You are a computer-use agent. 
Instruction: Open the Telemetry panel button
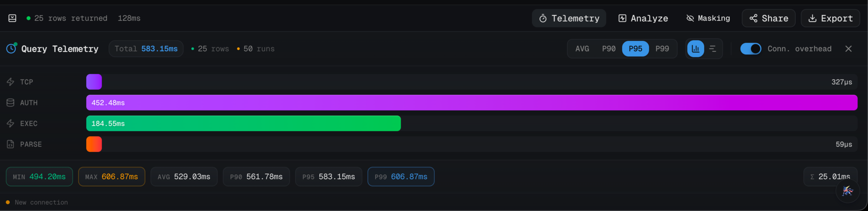[x=569, y=18]
